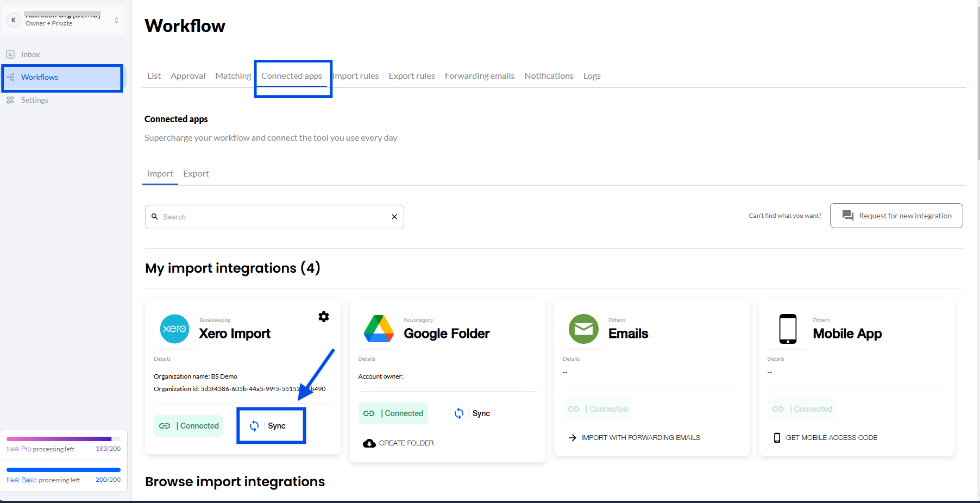The width and height of the screenshot is (980, 503).
Task: Click the '183/200' Pro usage count
Action: [108, 449]
